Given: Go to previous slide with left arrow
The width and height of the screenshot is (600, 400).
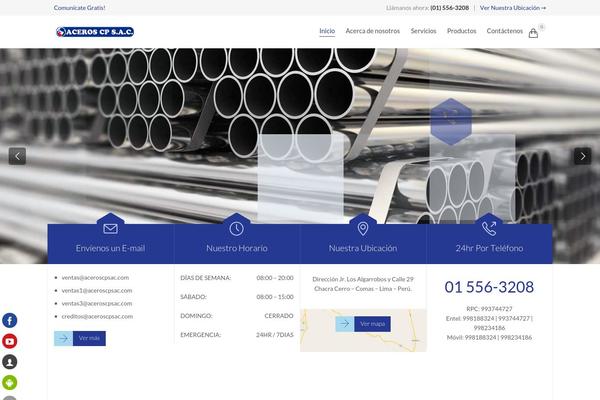Looking at the screenshot, I should pyautogui.click(x=17, y=156).
